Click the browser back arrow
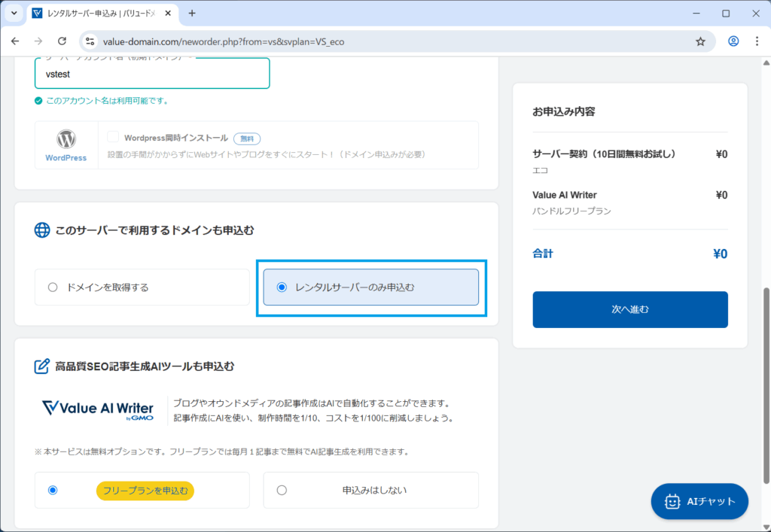The width and height of the screenshot is (771, 532). coord(15,41)
